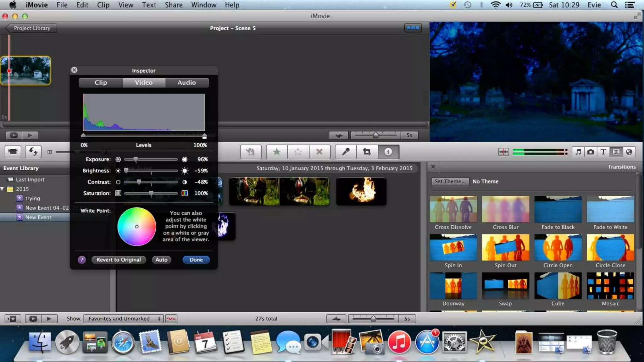Open the titles browser T icon

[603, 152]
